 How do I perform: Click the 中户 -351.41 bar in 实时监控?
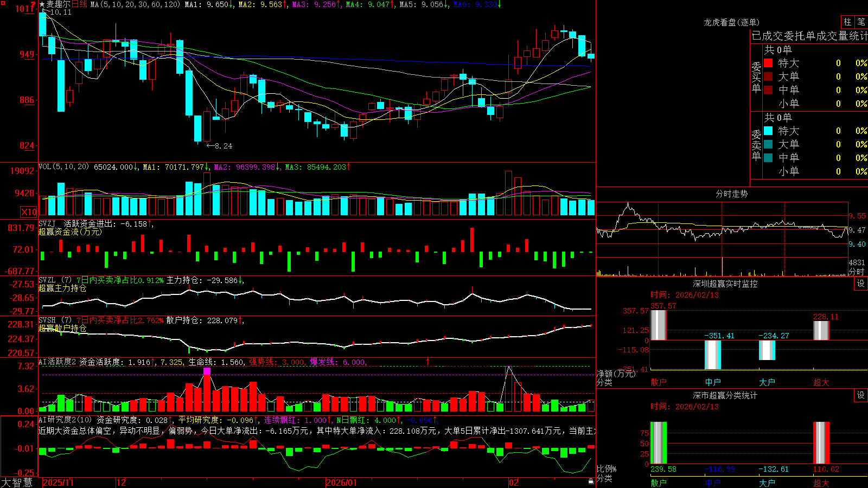pos(712,355)
